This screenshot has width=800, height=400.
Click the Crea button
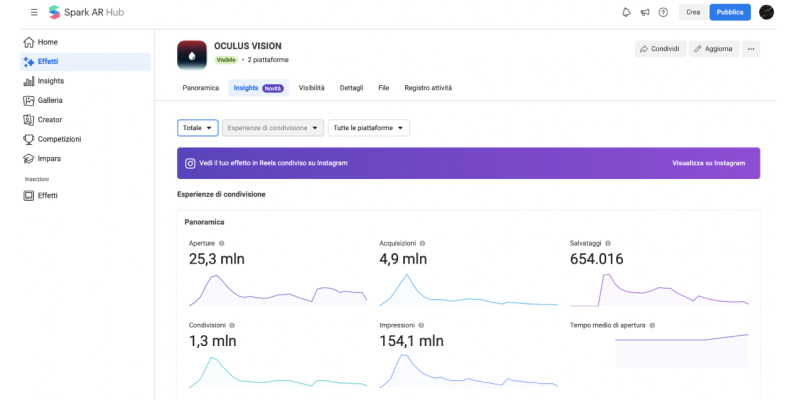tap(693, 12)
